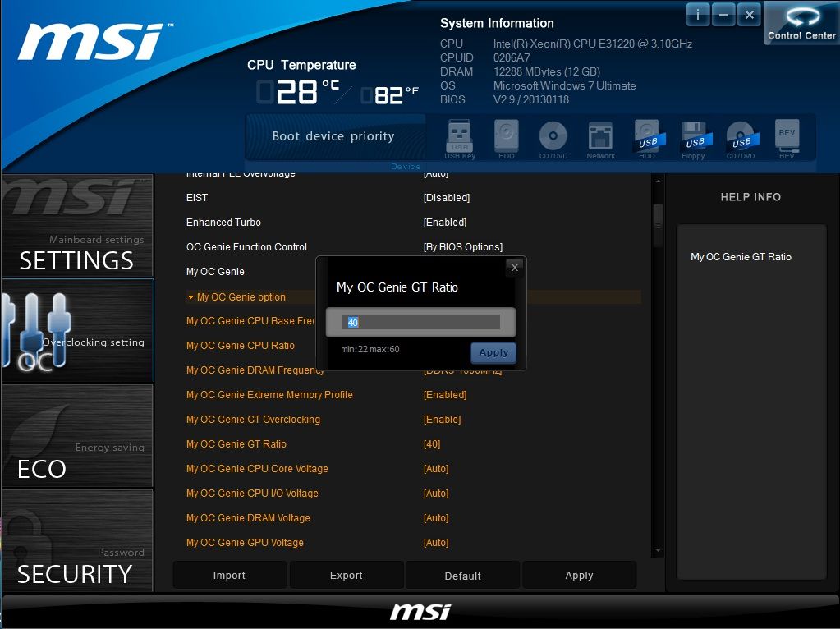
Task: Change GPU Voltage [Auto] value
Action: tap(435, 543)
